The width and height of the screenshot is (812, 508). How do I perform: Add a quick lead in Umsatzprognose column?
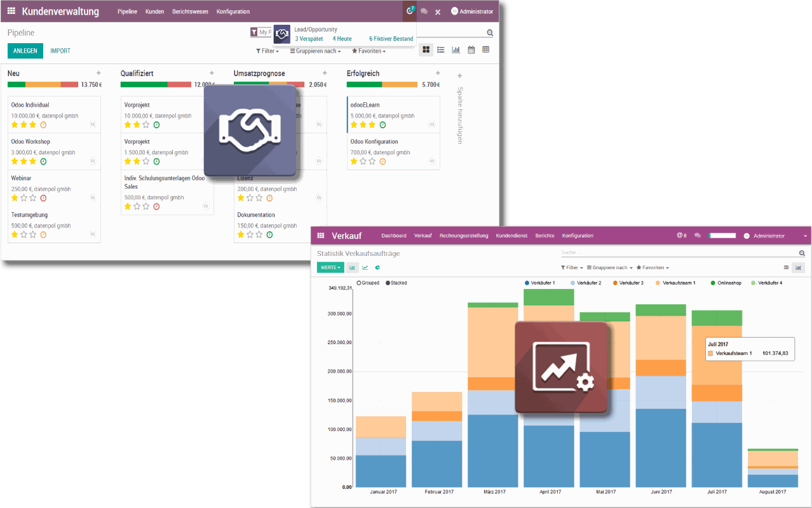point(325,73)
